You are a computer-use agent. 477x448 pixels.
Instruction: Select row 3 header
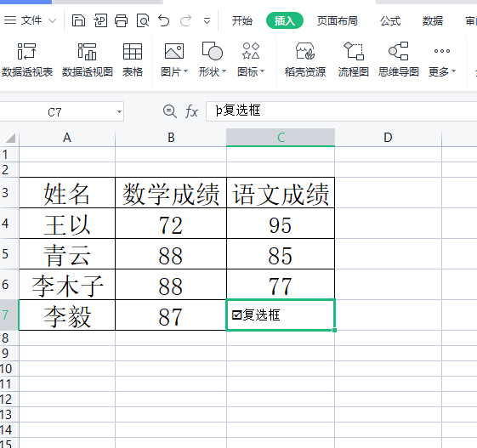coord(9,193)
